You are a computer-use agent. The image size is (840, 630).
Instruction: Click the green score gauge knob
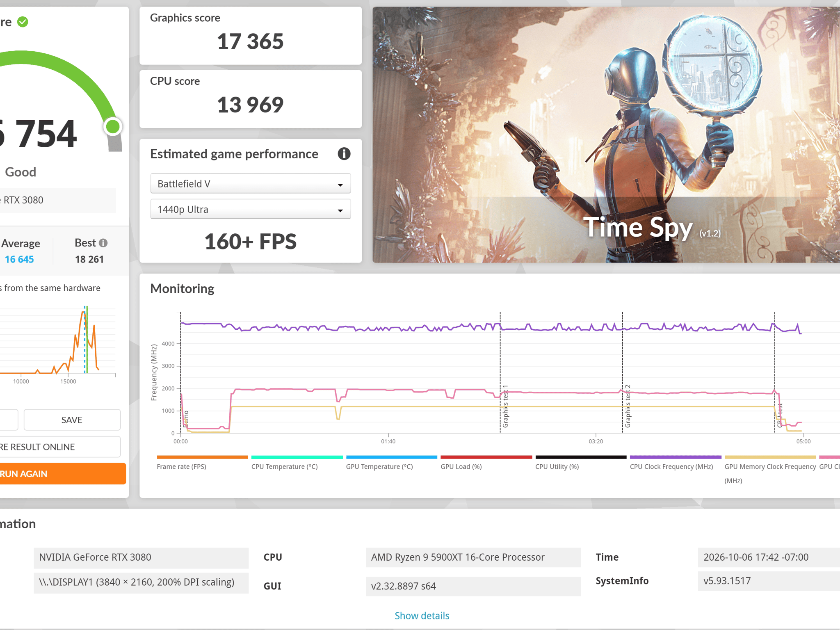(x=113, y=126)
